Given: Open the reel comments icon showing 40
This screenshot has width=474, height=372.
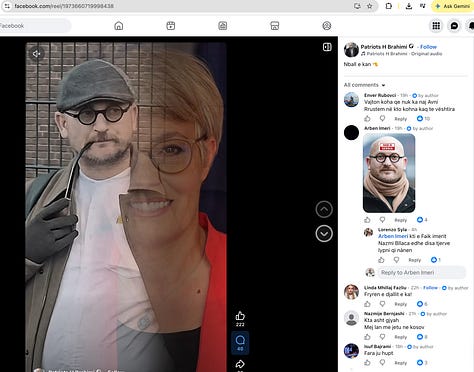Looking at the screenshot, I should (240, 343).
